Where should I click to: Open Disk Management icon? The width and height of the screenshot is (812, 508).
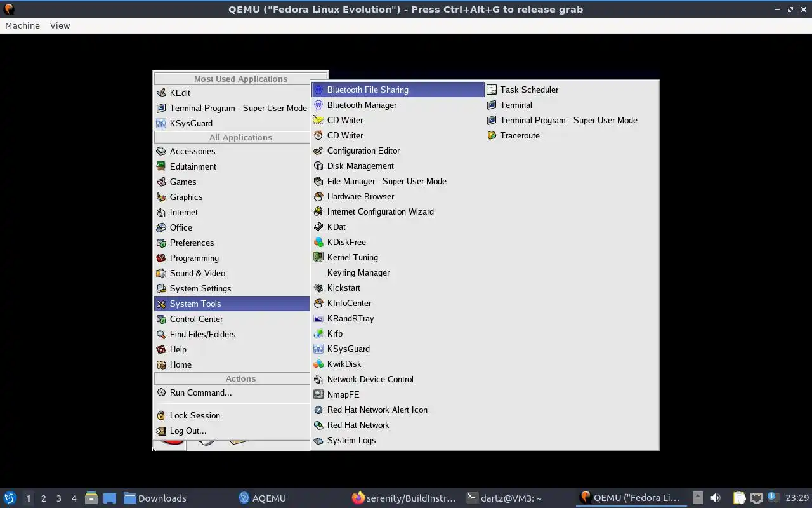(x=318, y=166)
